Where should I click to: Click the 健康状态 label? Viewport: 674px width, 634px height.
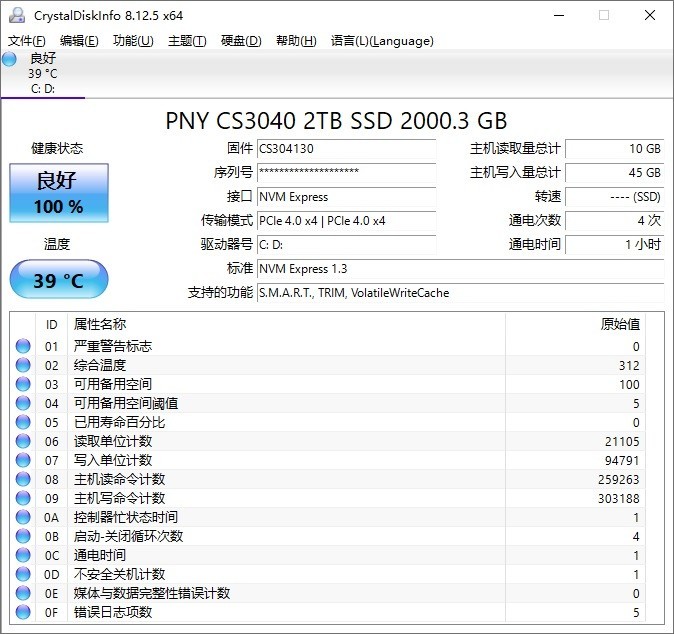(x=57, y=149)
